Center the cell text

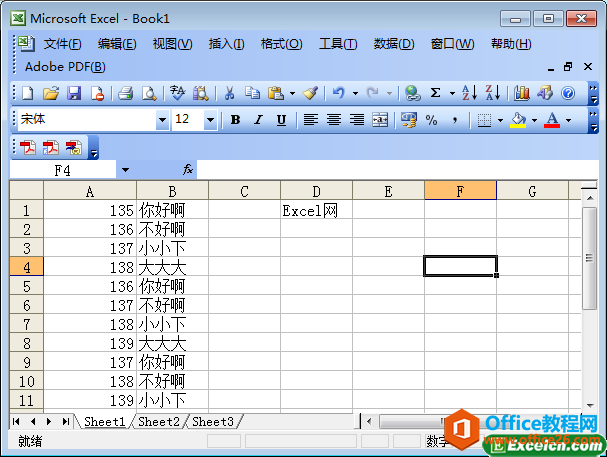click(x=334, y=120)
